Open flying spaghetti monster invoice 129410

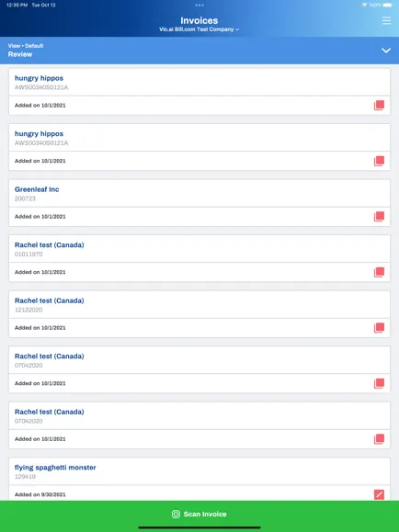199,471
